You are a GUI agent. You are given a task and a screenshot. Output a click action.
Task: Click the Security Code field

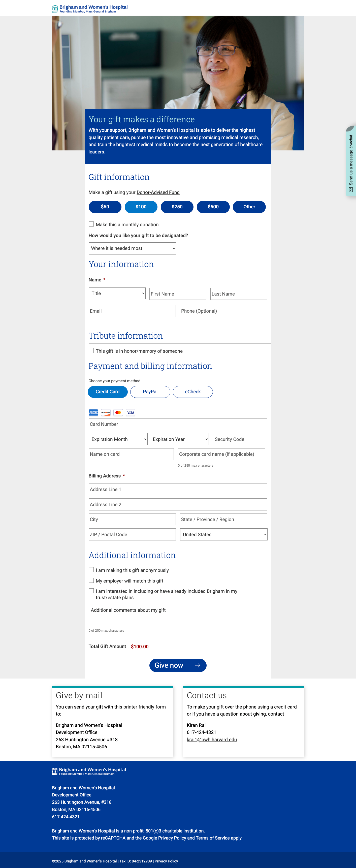tap(240, 439)
